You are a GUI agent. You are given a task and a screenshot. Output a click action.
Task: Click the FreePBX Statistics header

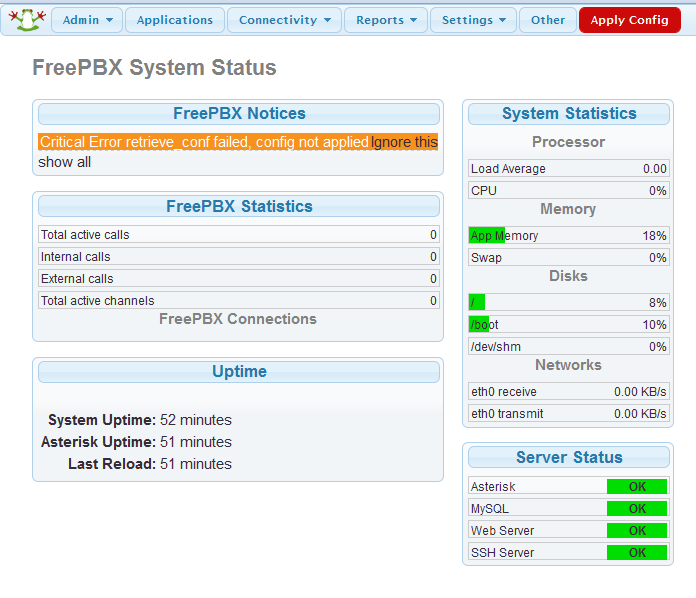239,206
